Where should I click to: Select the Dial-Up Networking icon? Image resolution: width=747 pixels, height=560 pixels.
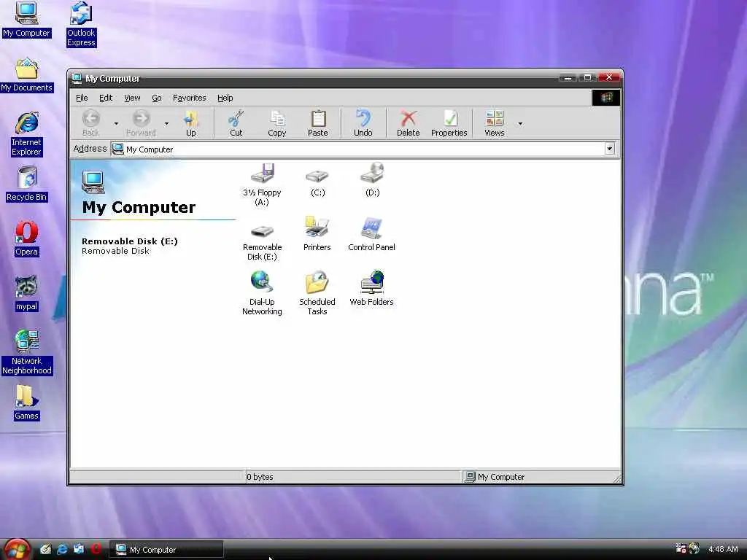(262, 282)
